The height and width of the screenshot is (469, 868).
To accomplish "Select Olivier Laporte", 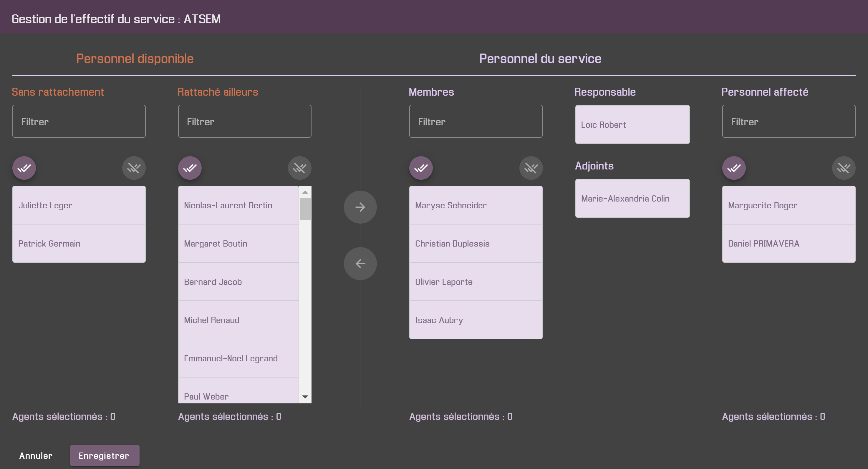I will tap(476, 282).
